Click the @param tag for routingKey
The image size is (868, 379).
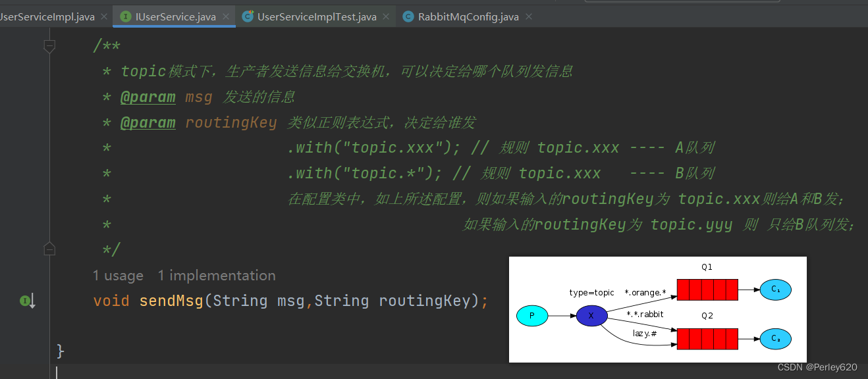[148, 123]
